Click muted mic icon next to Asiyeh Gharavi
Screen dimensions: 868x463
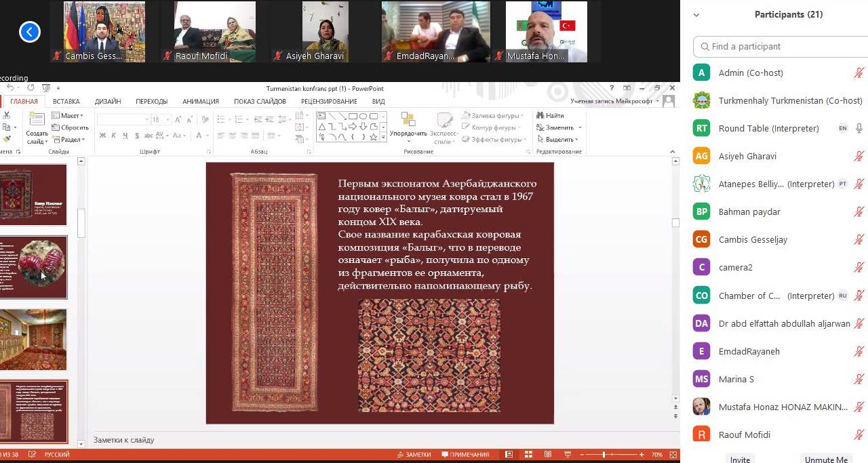click(859, 156)
